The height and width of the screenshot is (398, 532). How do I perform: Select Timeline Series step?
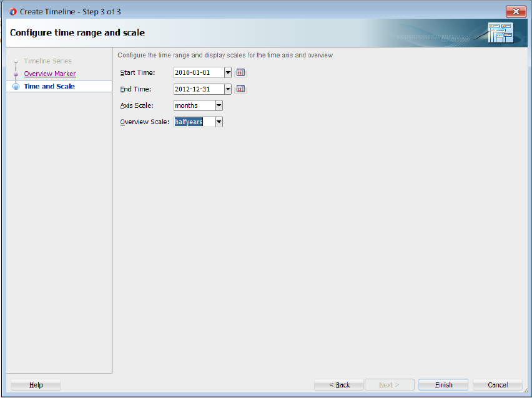(48, 61)
